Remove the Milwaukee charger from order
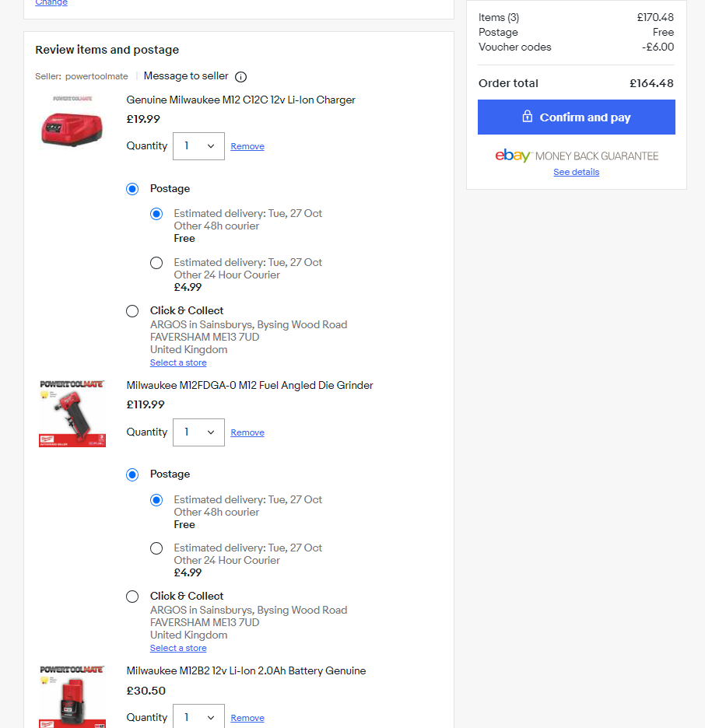 [x=247, y=146]
